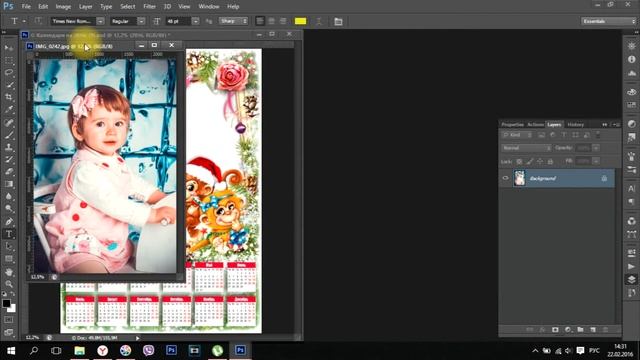640x360 pixels.
Task: Select the Path Selection tool
Action: (9, 247)
